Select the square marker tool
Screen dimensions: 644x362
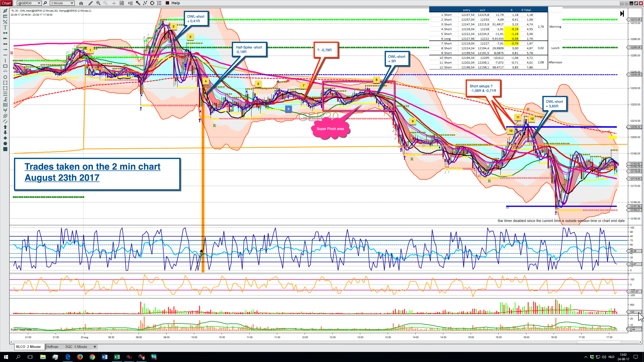coord(5,149)
